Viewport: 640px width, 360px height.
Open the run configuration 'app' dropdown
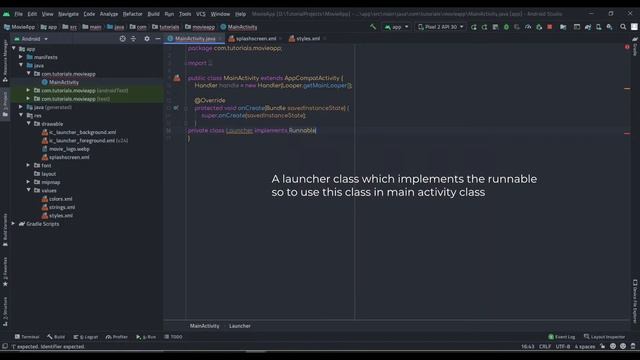tap(396, 27)
